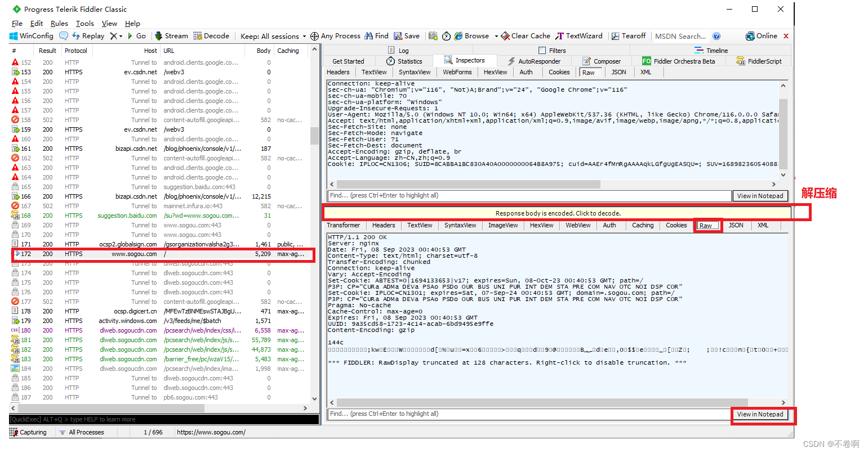Screen dimensions: 868x453
Task: Open the AutoResponder tab with the lightning icon
Action: click(534, 61)
